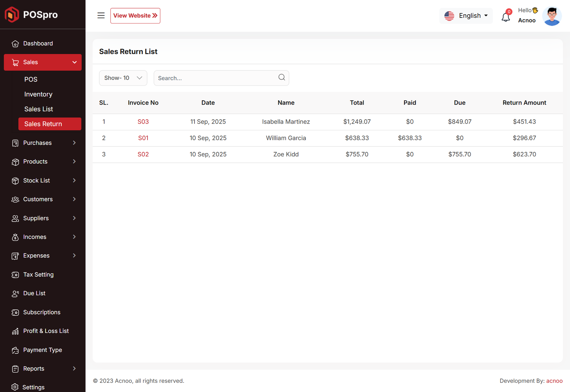
Task: Select Sales List in the submenu
Action: tap(38, 109)
